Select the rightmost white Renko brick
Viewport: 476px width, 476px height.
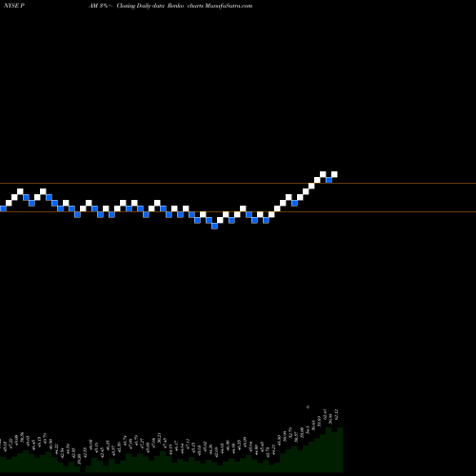(x=334, y=174)
